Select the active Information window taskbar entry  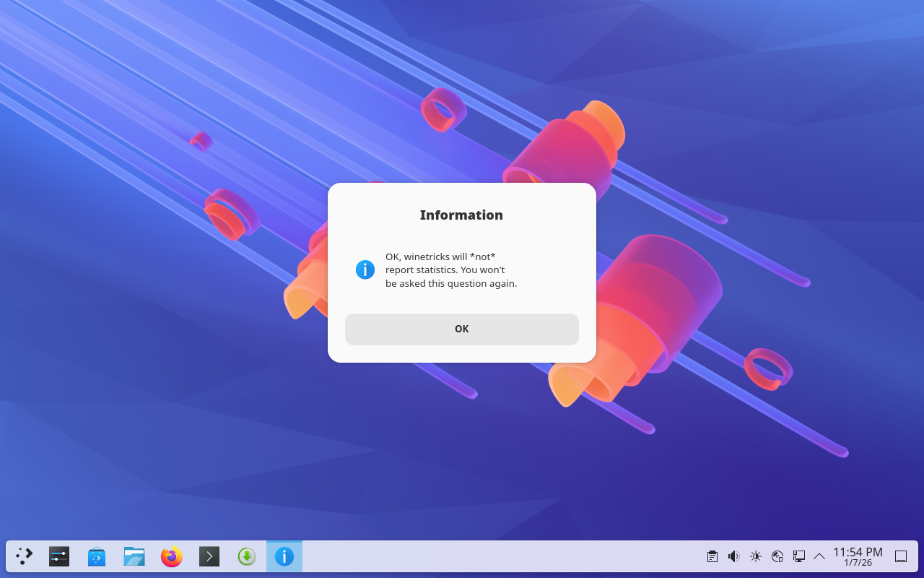pos(284,556)
